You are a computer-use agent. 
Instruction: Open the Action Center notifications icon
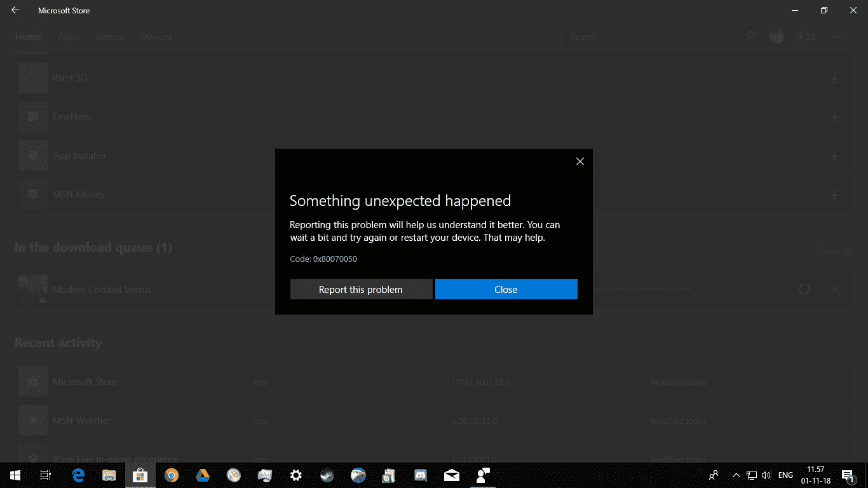point(848,475)
